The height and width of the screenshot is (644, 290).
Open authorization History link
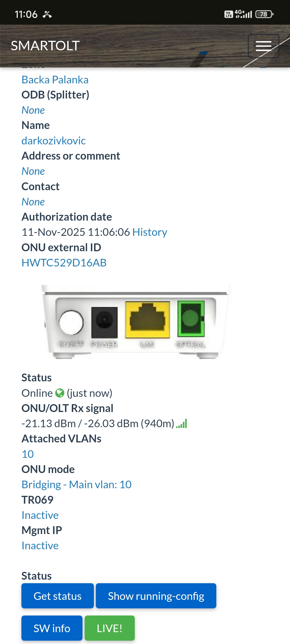point(150,232)
